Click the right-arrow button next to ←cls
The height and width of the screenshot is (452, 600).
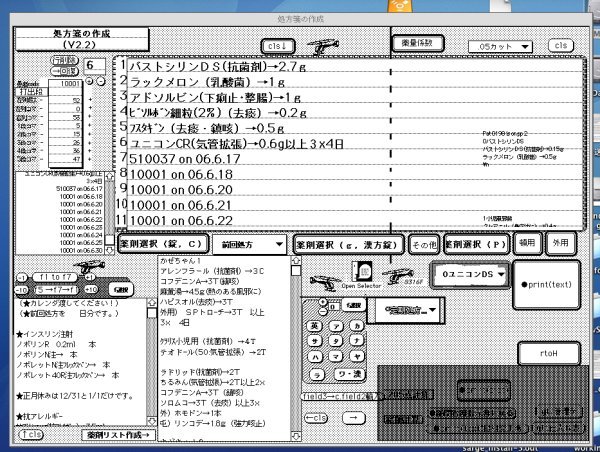(x=353, y=418)
